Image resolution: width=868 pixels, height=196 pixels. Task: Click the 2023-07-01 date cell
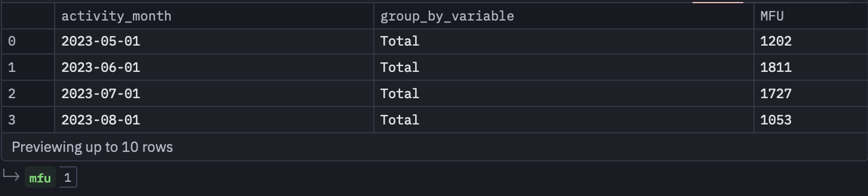(214, 94)
